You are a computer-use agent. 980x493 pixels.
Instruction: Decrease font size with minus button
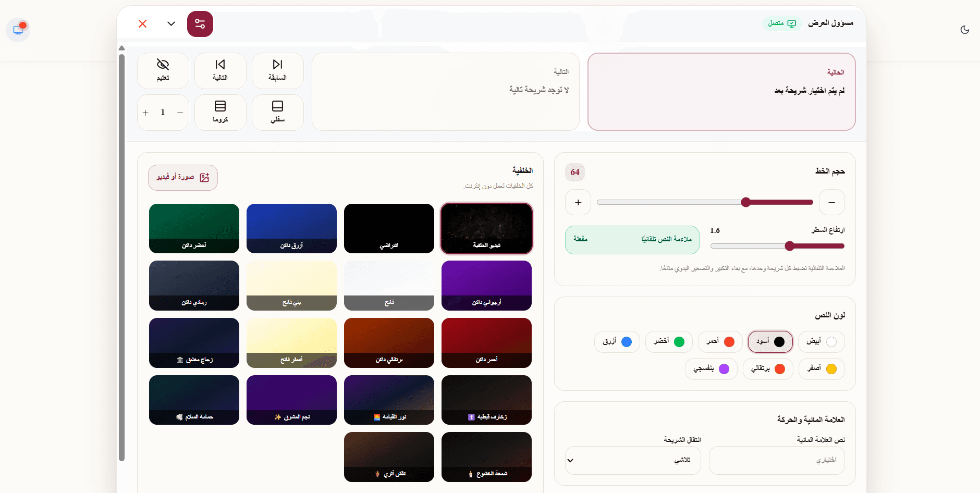point(832,202)
